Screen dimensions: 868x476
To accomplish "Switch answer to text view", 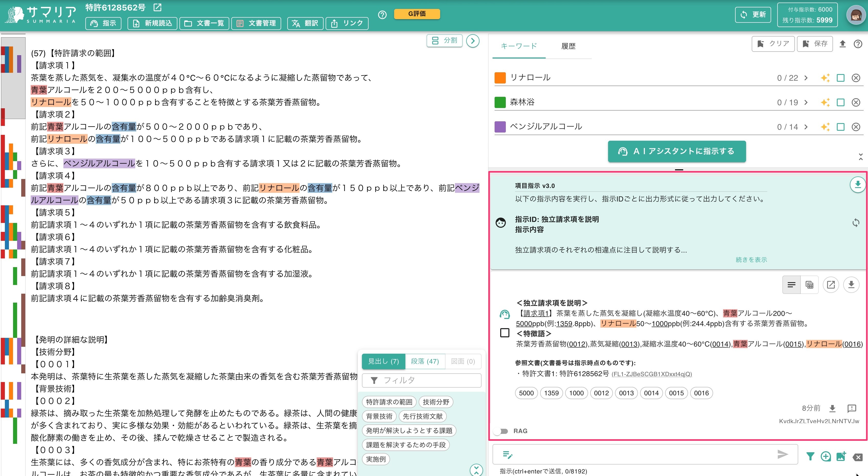I will pos(791,285).
